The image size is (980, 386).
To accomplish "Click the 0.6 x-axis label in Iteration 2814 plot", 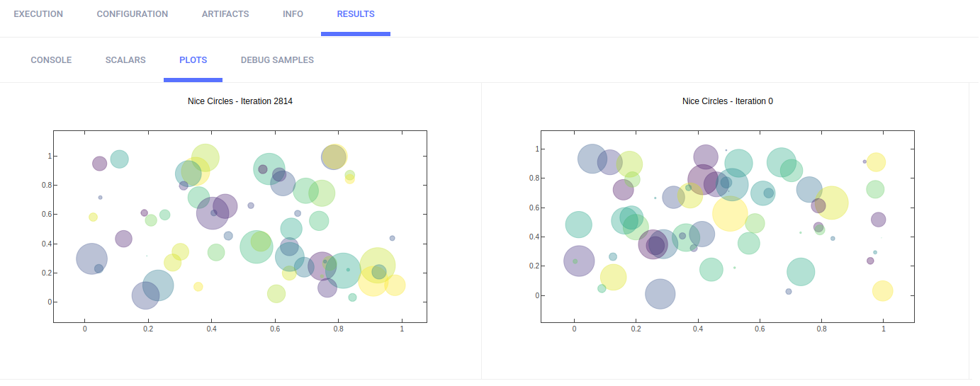I will tap(275, 329).
